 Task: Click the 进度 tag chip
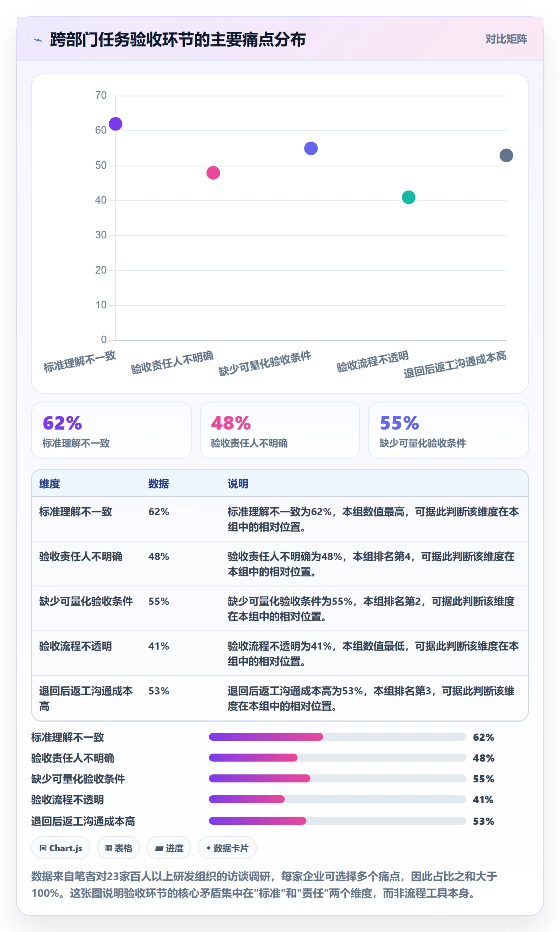point(169,848)
